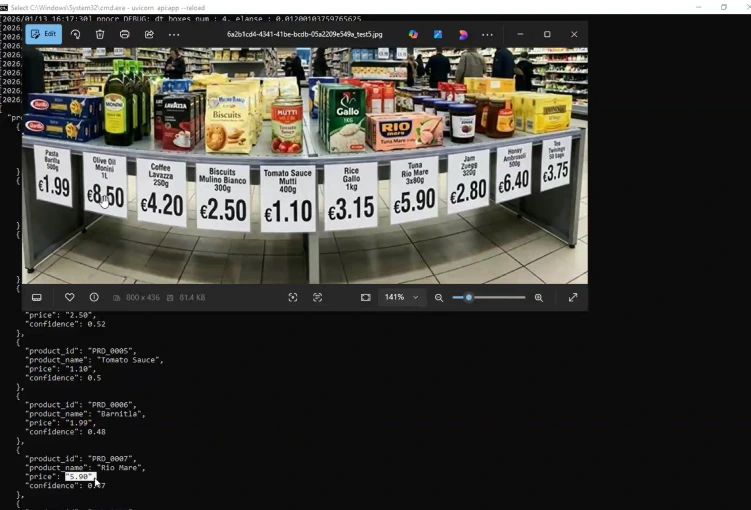Viewport: 751px width, 510px height.
Task: Click the Edit button in Photos
Action: tap(44, 34)
